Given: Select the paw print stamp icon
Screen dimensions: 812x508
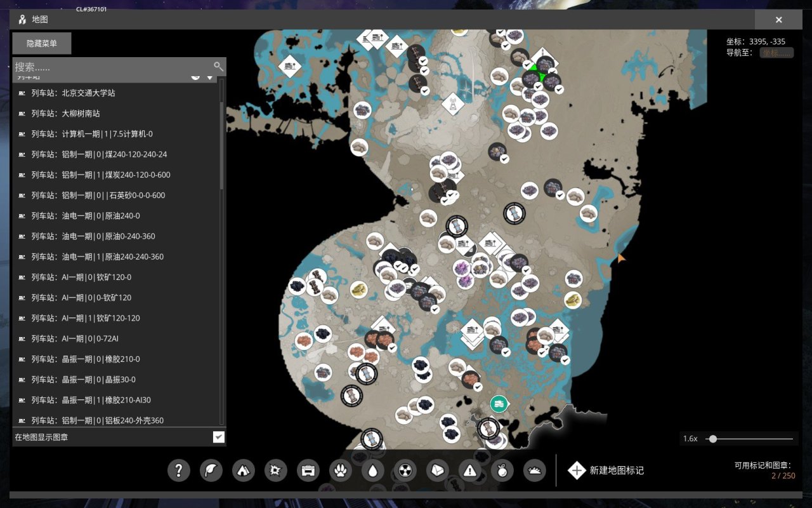Looking at the screenshot, I should tap(341, 471).
